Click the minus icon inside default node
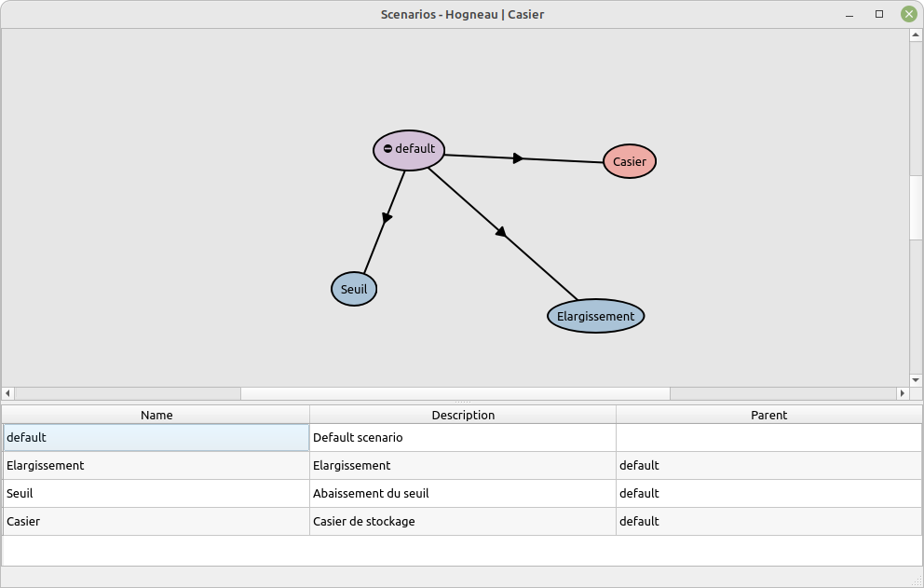Image resolution: width=924 pixels, height=588 pixels. pos(387,149)
